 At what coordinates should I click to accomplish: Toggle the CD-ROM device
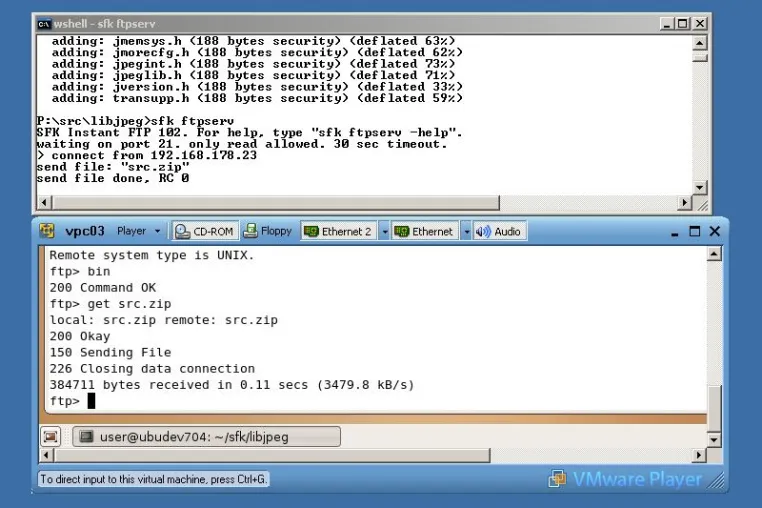tap(204, 231)
